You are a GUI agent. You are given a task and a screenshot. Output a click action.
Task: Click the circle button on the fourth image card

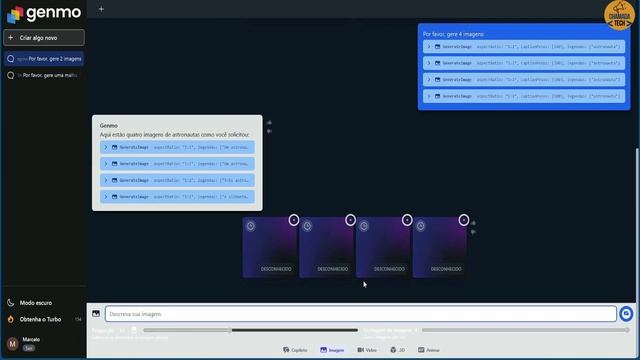pyautogui.click(x=464, y=220)
